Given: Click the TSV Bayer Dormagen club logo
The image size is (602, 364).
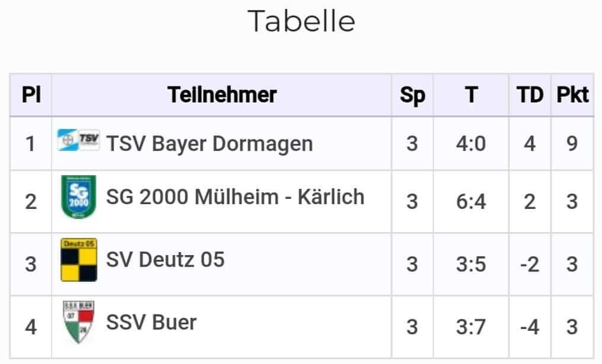Looking at the screenshot, I should pyautogui.click(x=79, y=140).
